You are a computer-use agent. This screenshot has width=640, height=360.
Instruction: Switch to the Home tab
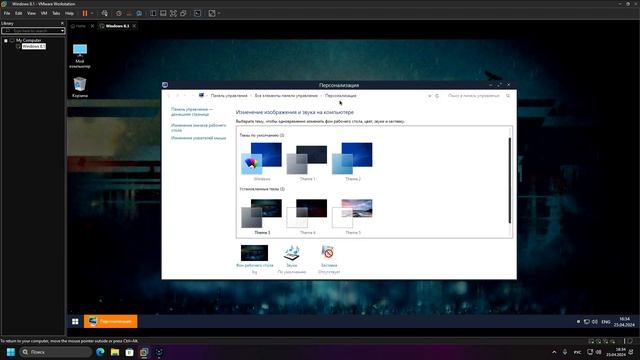point(78,26)
